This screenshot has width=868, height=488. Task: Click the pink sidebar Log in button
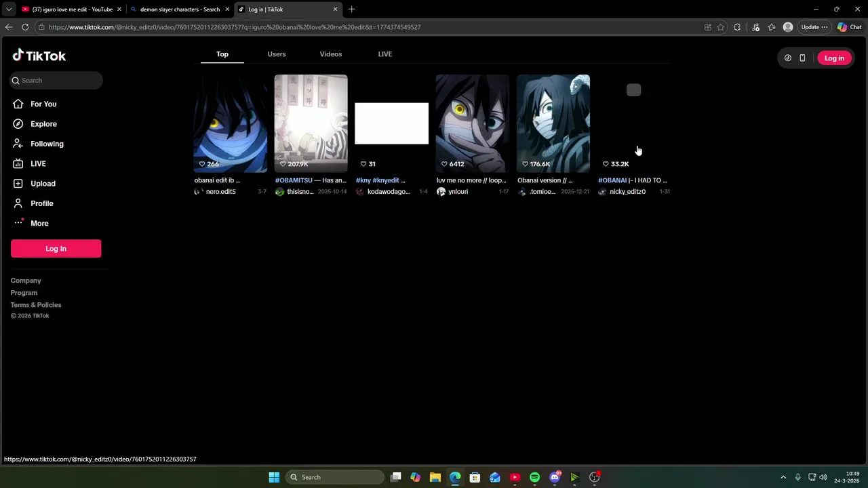[x=56, y=249]
